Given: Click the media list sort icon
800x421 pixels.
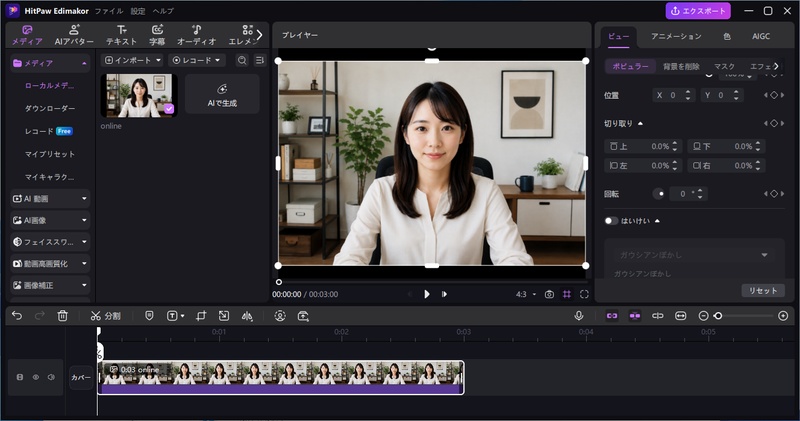Looking at the screenshot, I should (260, 60).
